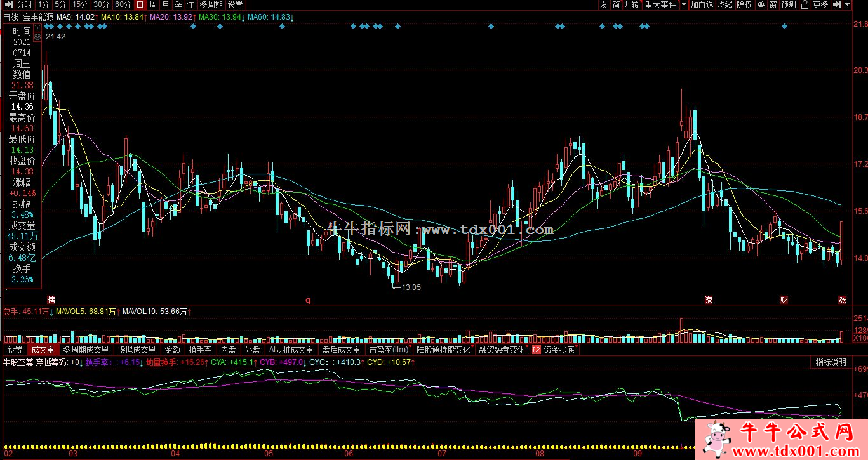This screenshot has height=460, width=868.
Task: Switch to 分时 intraday period
Action: click(24, 4)
